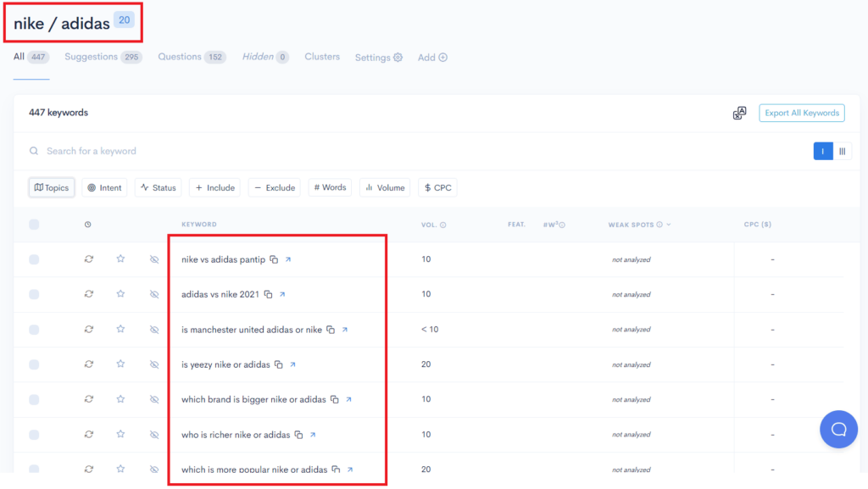Click the Export All Keywords button
This screenshot has width=868, height=489.
click(801, 112)
